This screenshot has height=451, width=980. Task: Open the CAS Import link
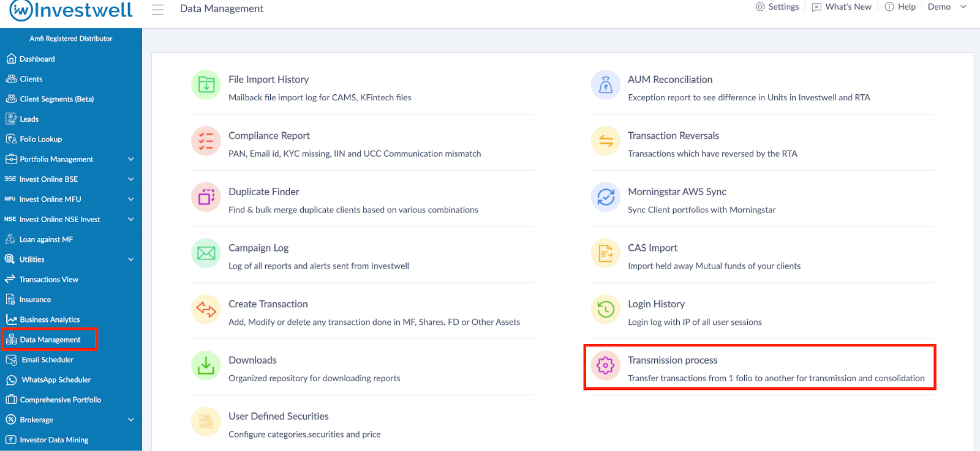tap(652, 248)
